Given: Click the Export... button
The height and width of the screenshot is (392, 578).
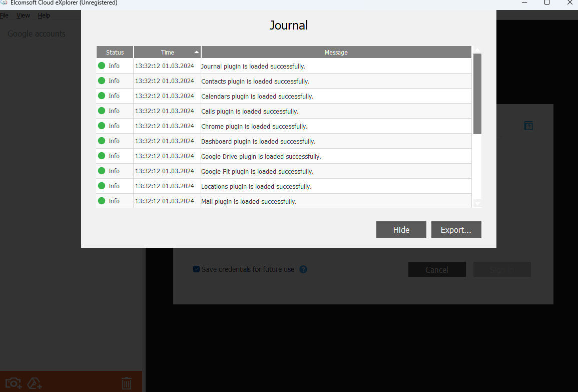Looking at the screenshot, I should tap(456, 230).
